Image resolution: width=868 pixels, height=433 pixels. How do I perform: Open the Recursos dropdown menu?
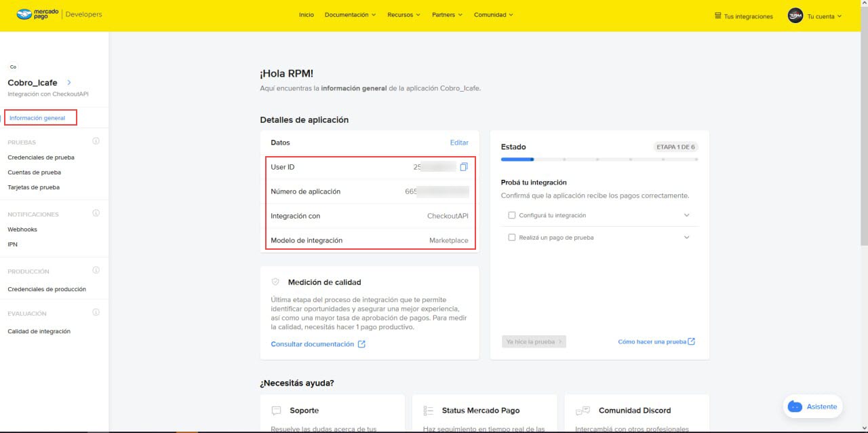pyautogui.click(x=403, y=15)
